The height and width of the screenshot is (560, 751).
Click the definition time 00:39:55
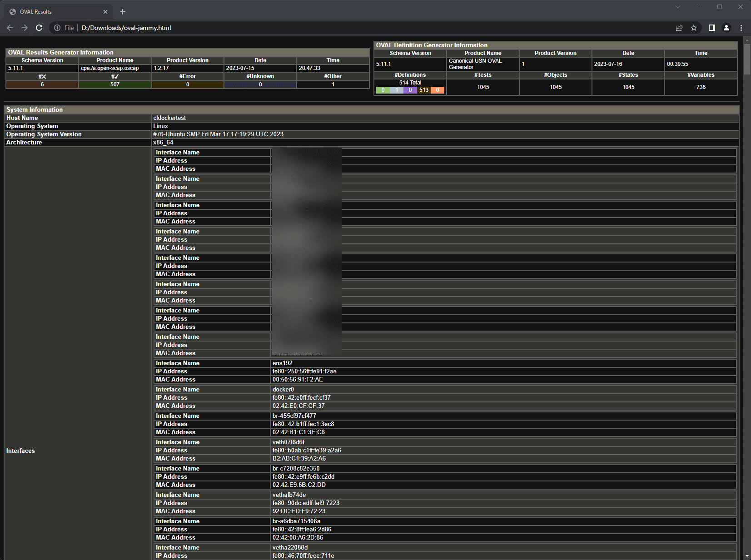(x=677, y=64)
